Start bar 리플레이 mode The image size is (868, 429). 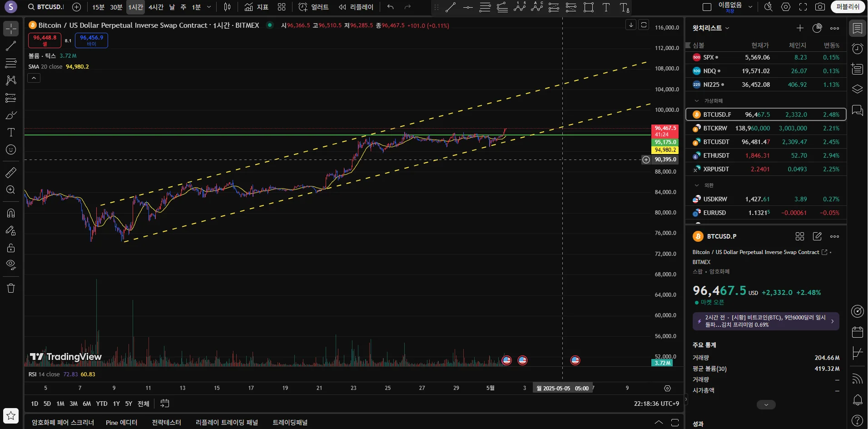tap(356, 7)
